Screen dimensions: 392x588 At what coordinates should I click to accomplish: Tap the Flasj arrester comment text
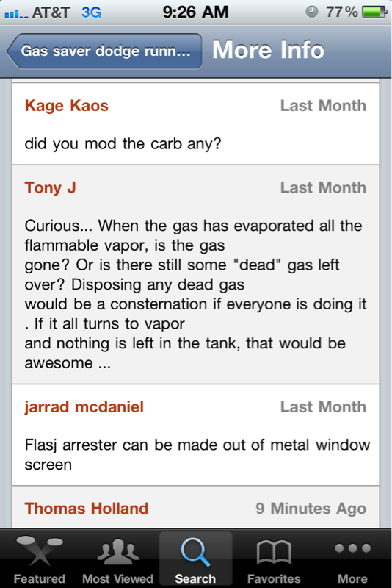click(197, 455)
